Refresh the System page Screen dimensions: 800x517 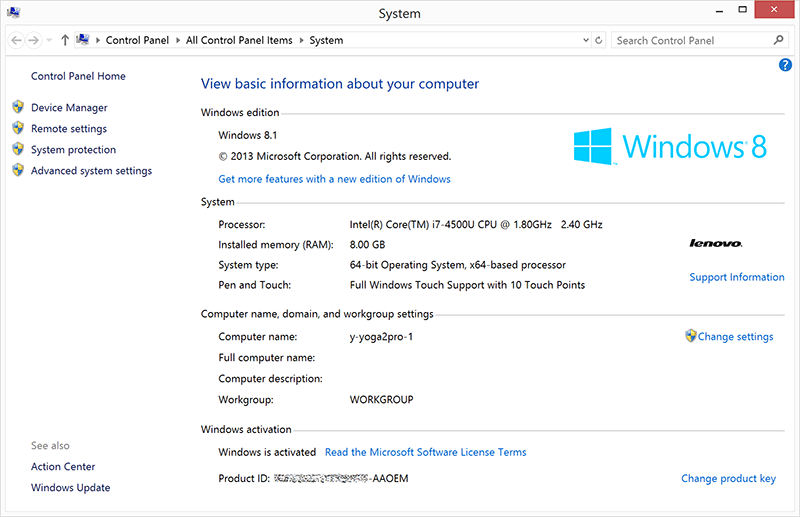click(599, 40)
